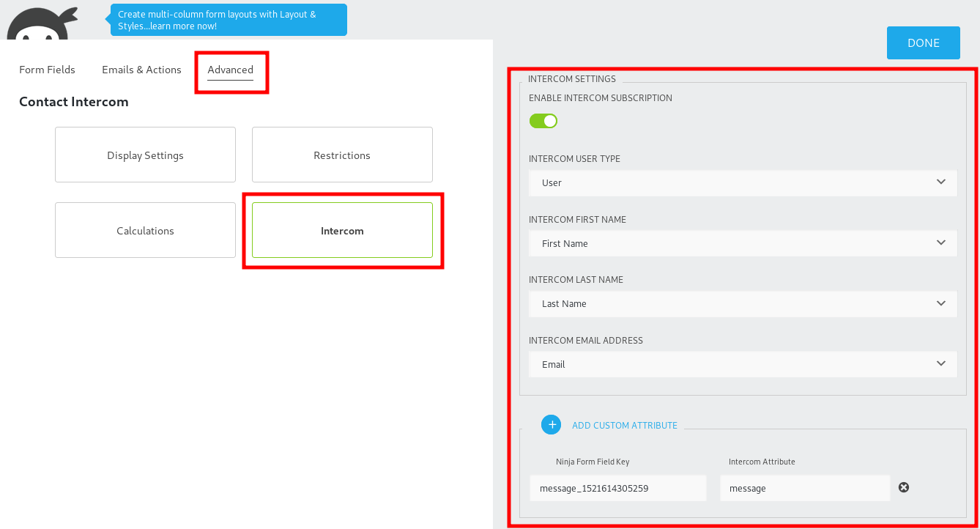This screenshot has width=980, height=529.
Task: Click the Layout & Styles promo tooltip
Action: [229, 20]
